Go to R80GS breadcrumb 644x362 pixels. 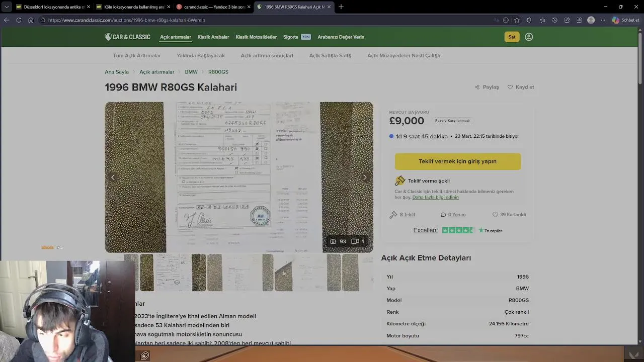click(x=218, y=72)
